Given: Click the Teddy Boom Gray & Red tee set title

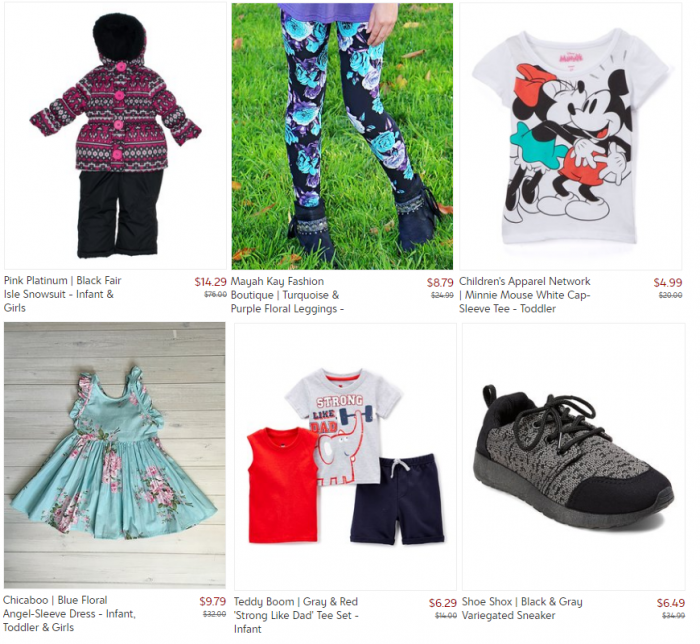Looking at the screenshot, I should tap(296, 615).
